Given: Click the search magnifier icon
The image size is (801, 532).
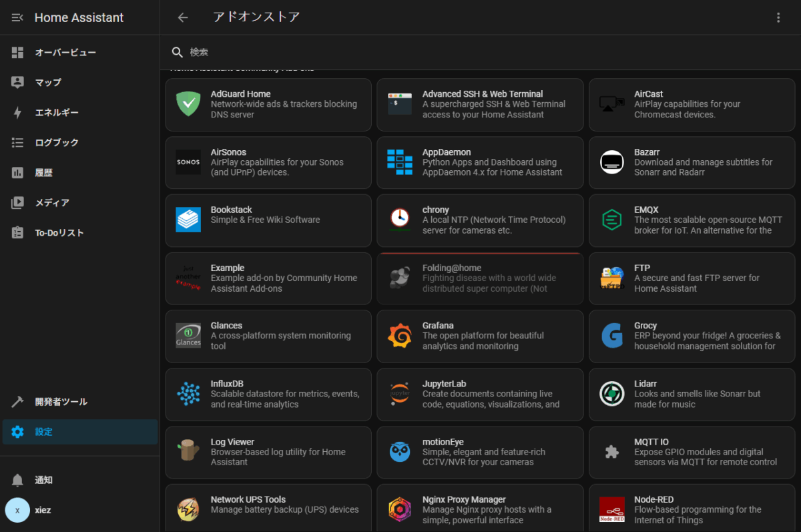Looking at the screenshot, I should click(x=178, y=52).
